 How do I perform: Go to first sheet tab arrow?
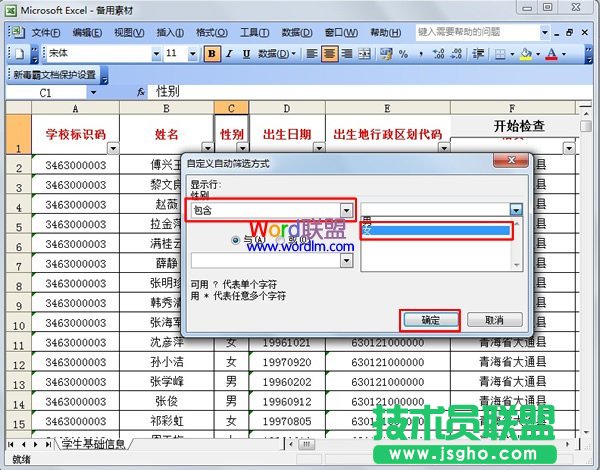[x=11, y=444]
